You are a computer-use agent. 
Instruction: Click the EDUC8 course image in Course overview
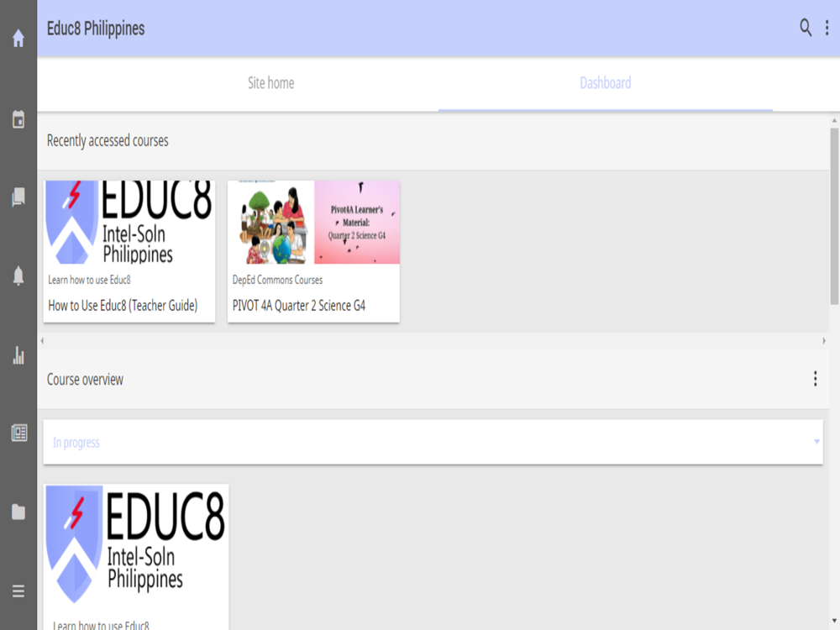click(x=136, y=545)
